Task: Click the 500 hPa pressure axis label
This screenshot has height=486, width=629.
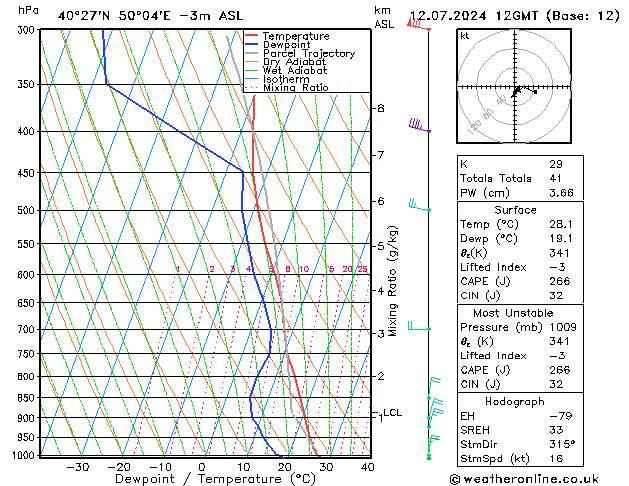Action: [26, 211]
